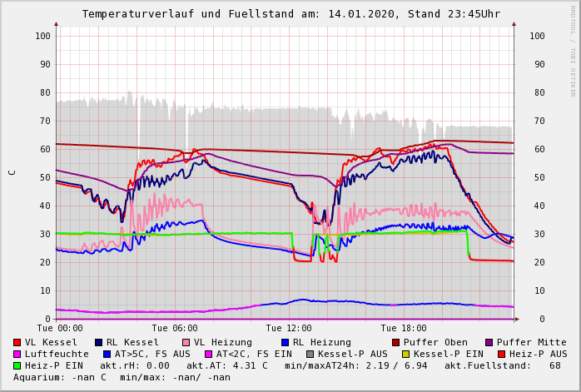Select the dark red Puffer Oben swatch
Viewport: 581px width, 392px height.
pos(395,342)
